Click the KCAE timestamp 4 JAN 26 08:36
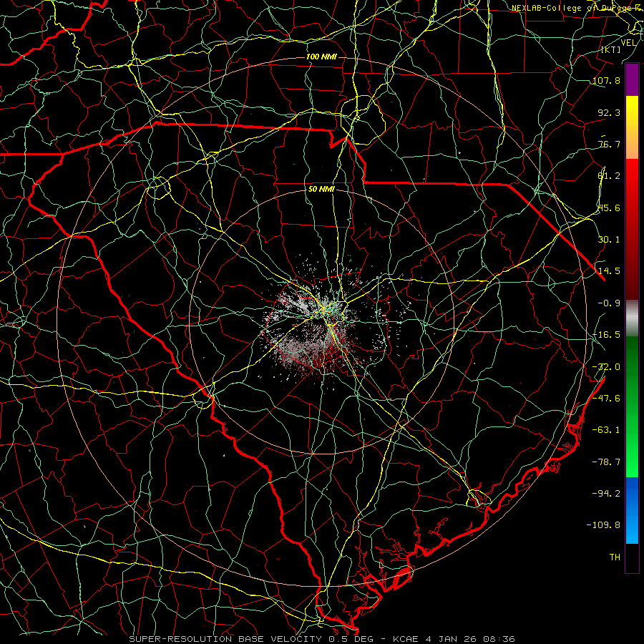 click(454, 639)
